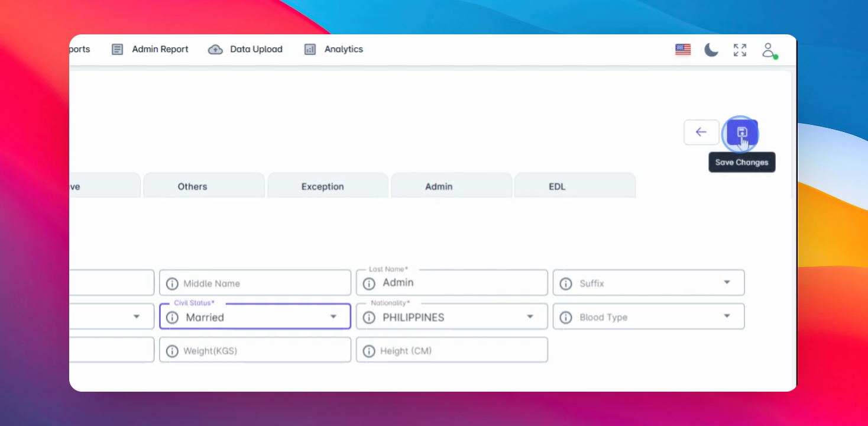Expand the Blood Type dropdown arrow
Screen dimensions: 868x426
(x=727, y=317)
